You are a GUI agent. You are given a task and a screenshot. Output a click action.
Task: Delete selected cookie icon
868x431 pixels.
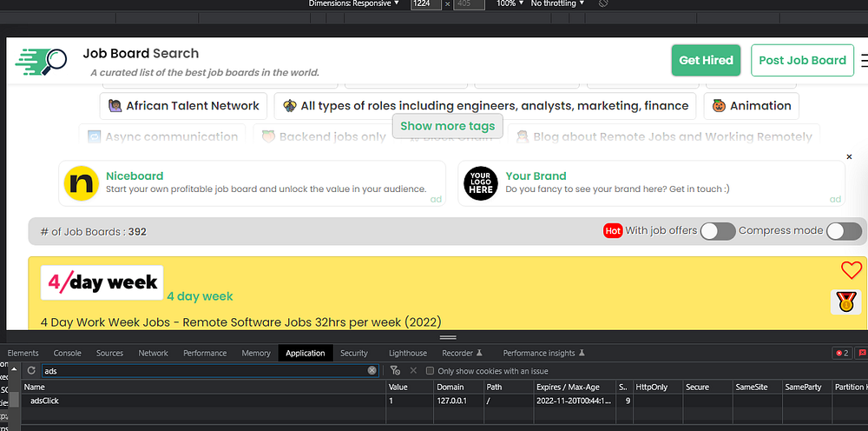click(413, 371)
